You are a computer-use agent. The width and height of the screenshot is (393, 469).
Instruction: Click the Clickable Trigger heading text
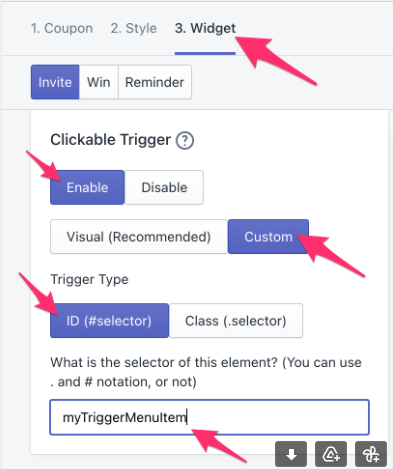(x=110, y=140)
